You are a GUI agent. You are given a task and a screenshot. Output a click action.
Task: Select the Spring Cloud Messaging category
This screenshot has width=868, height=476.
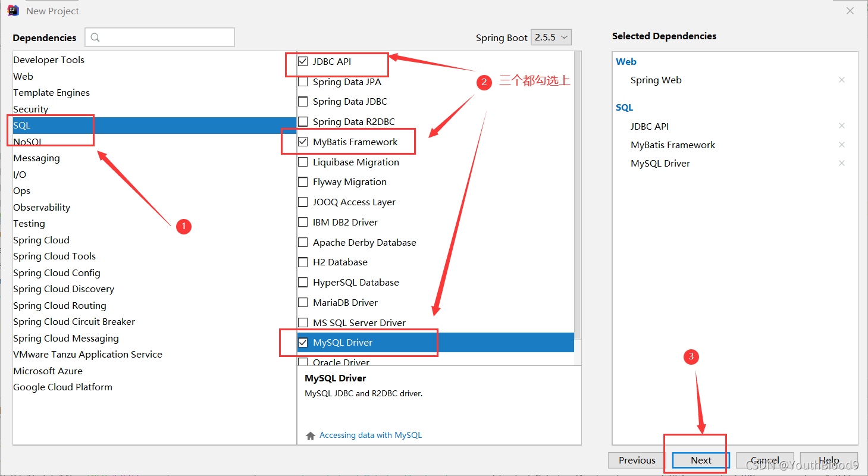[x=155, y=338]
